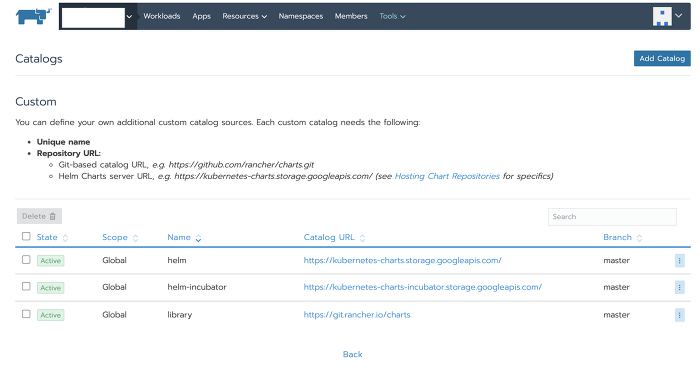Click the Rancher cow logo
Screen dimensions: 700x368
coord(33,17)
